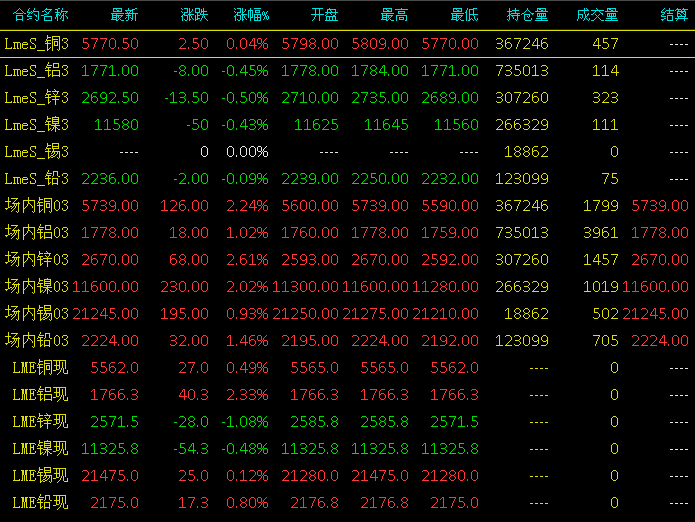The height and width of the screenshot is (522, 695).
Task: Select the LmeS_锡3 contract row
Action: click(x=348, y=152)
